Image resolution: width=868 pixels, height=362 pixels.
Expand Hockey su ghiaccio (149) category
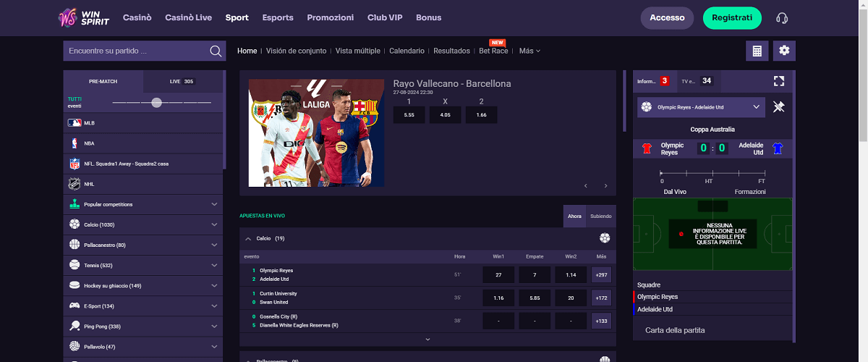click(214, 285)
